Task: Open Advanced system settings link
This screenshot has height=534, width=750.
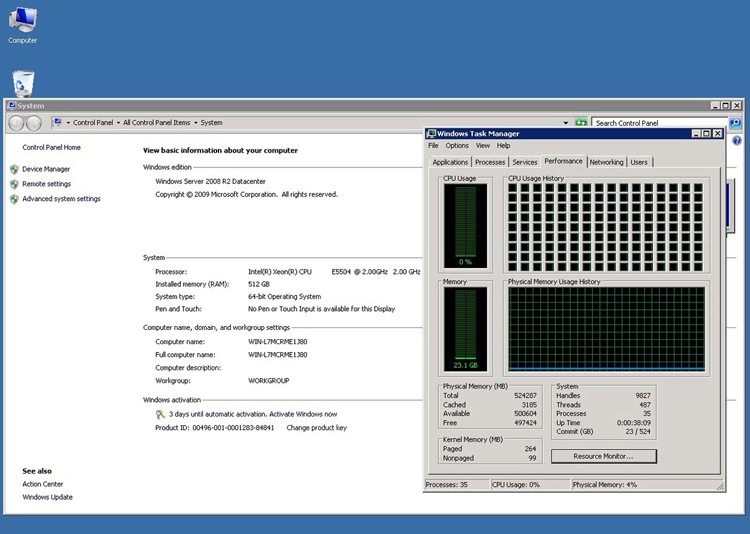Action: click(61, 199)
